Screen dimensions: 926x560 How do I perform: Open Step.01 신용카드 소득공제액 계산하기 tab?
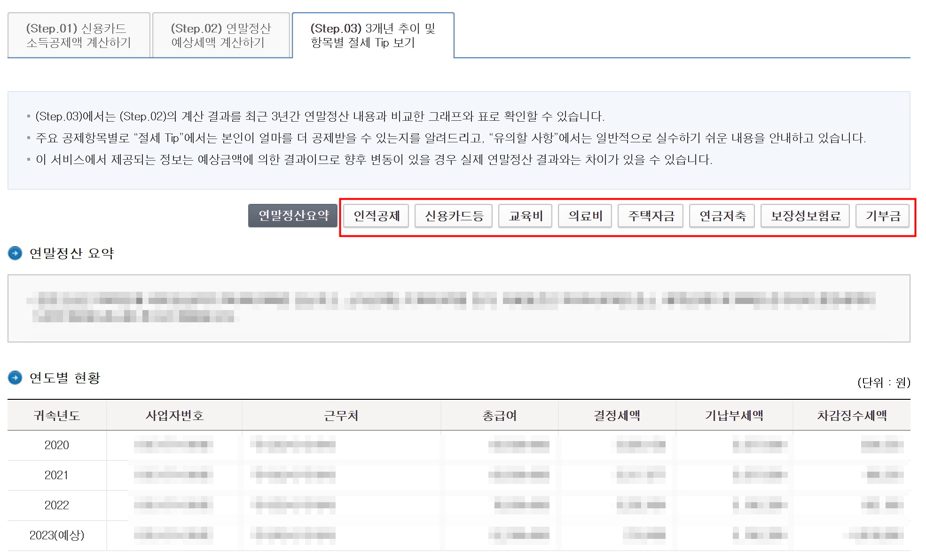pos(78,35)
